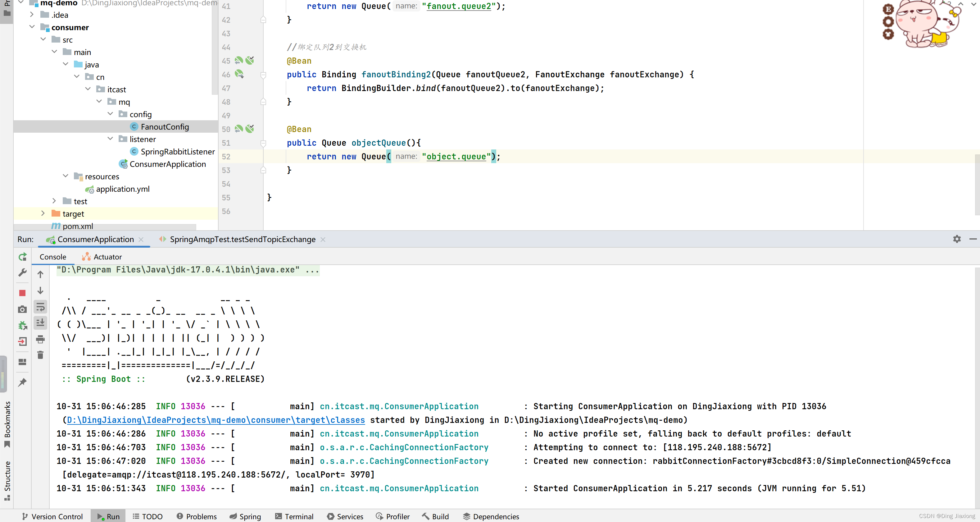
Task: Open Run tool window settings gear
Action: coord(957,239)
